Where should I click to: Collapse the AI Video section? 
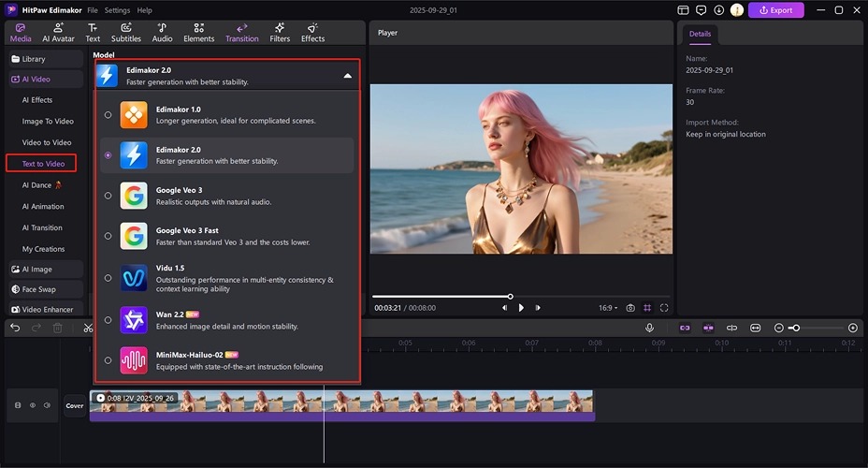(x=46, y=80)
